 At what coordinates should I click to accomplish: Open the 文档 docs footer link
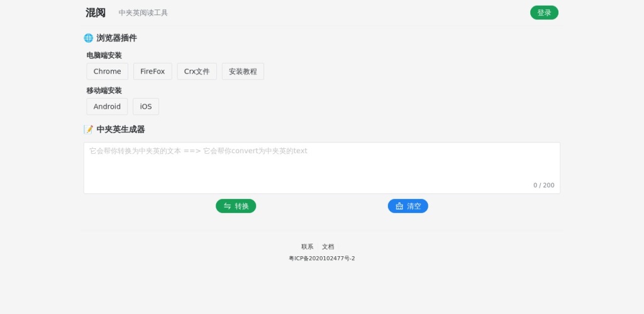[328, 247]
